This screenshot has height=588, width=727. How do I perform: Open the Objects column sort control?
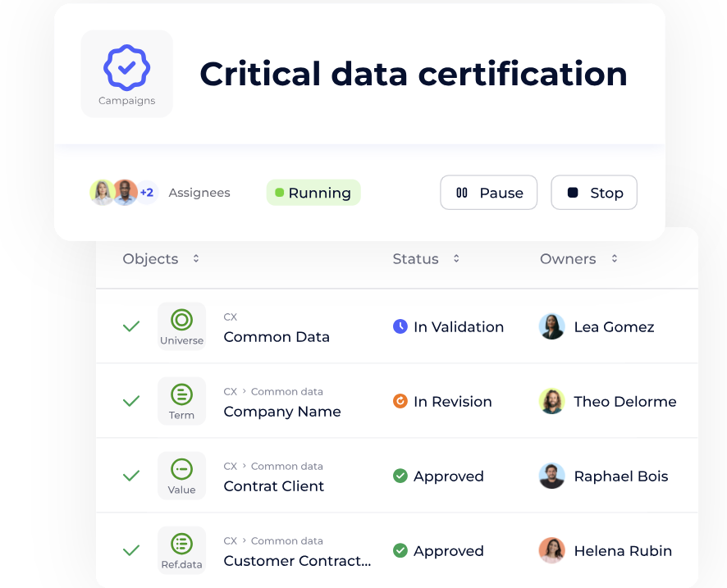point(195,258)
